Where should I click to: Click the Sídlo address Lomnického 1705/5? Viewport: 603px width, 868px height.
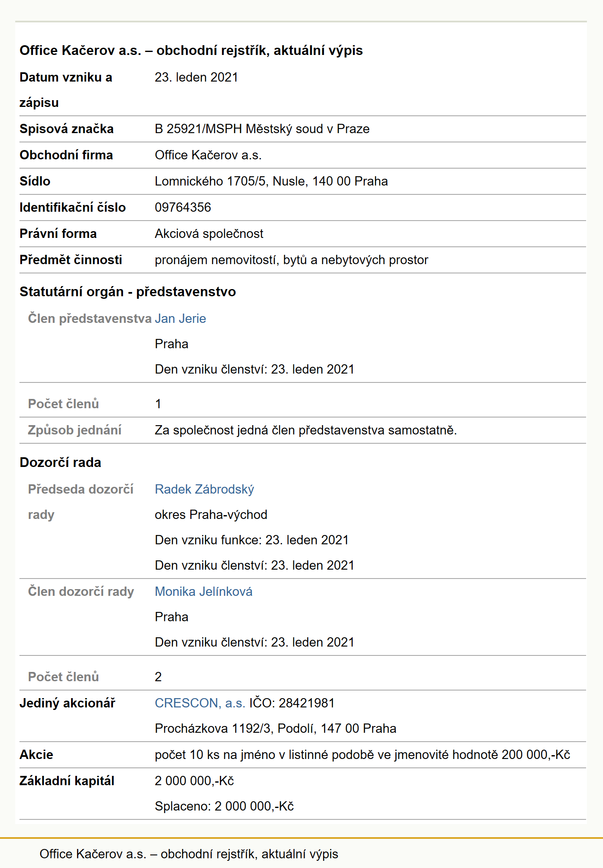click(x=271, y=181)
